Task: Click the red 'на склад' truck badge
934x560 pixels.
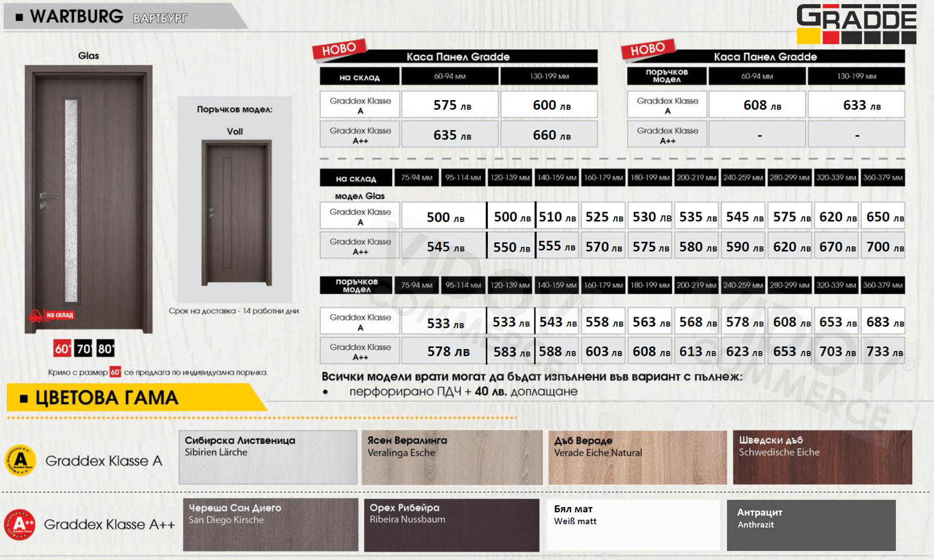Action: 52,315
